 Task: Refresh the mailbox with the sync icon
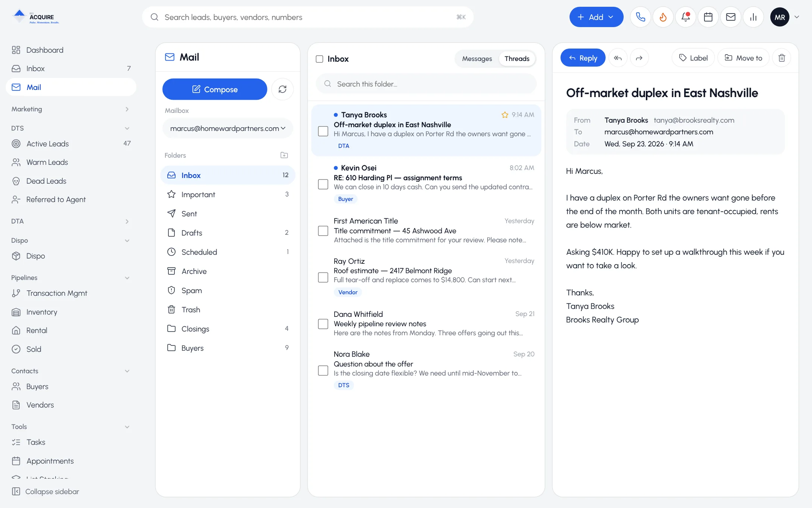point(282,89)
